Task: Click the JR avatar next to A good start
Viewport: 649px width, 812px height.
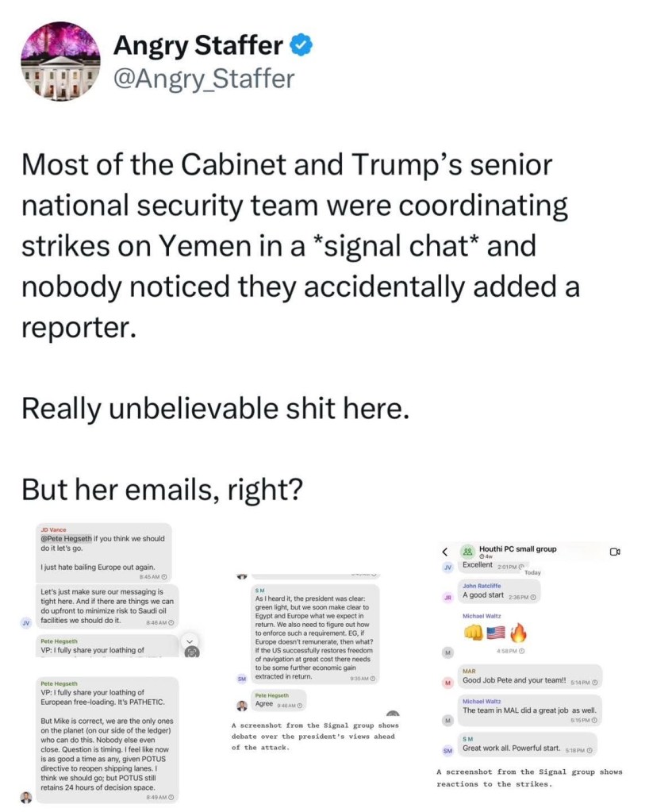Action: [447, 596]
